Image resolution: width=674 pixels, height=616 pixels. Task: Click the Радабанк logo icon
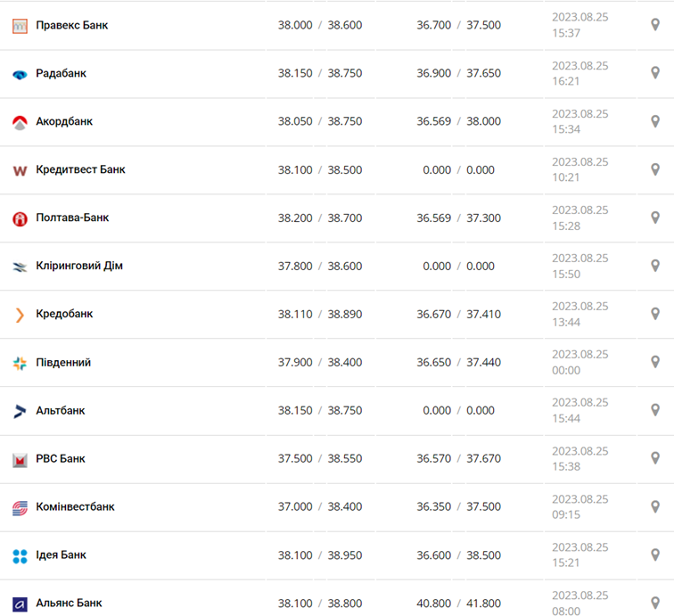click(x=20, y=74)
